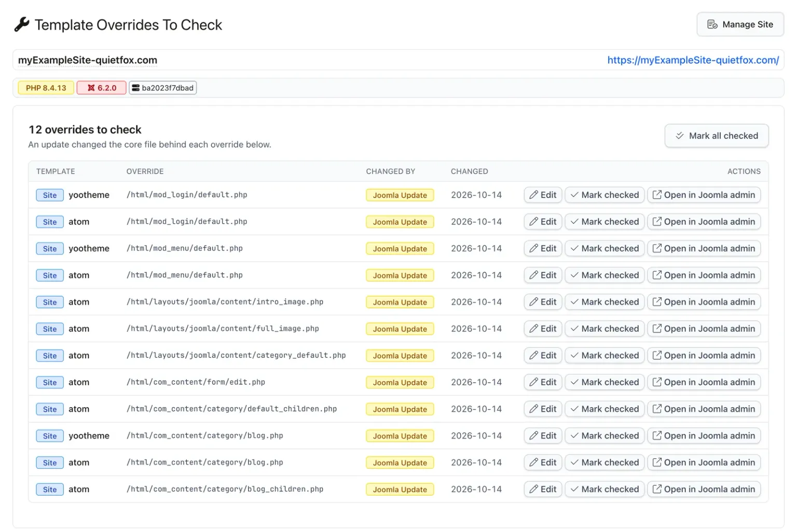Click the myExampleSite-quietfox.com site name
Image resolution: width=797 pixels, height=532 pixels.
88,60
